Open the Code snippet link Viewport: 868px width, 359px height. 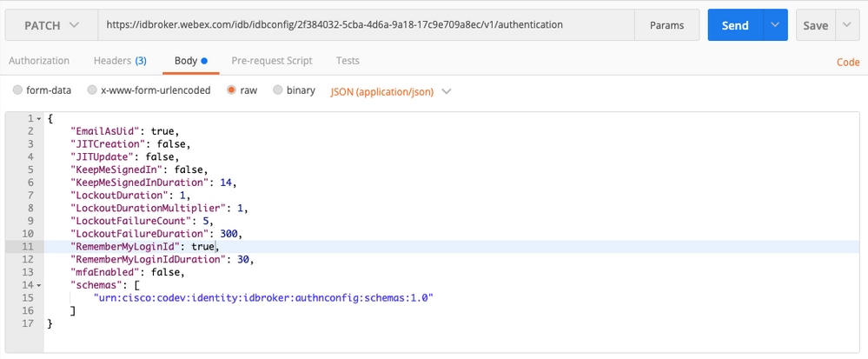click(847, 62)
